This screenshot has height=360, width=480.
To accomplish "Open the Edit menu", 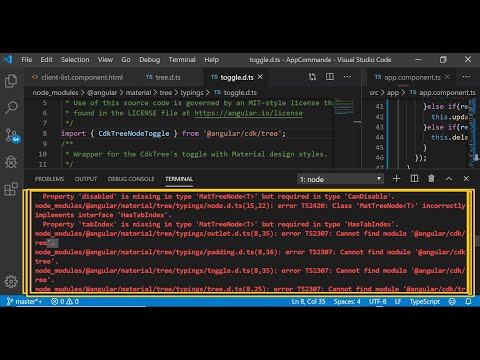I will point(46,60).
